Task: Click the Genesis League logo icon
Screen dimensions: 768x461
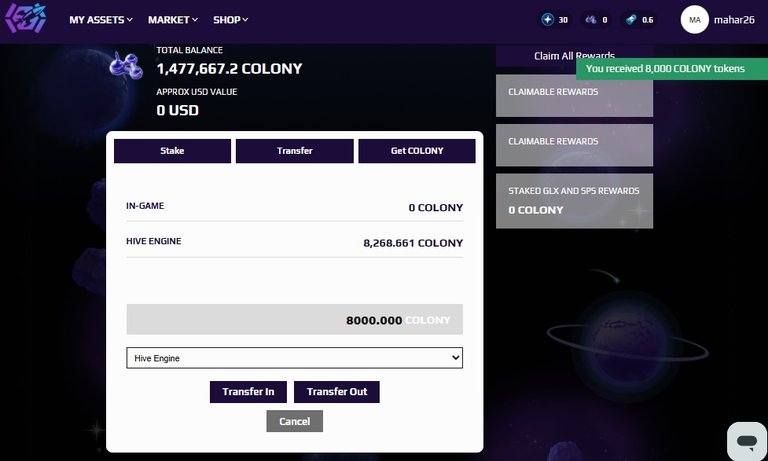Action: [25, 19]
